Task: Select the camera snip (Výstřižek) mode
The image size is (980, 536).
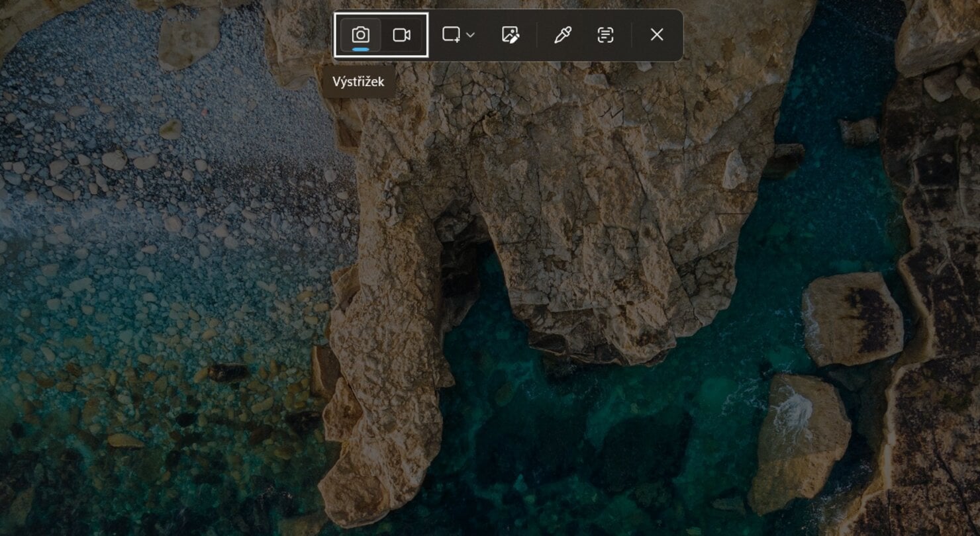Action: coord(360,35)
